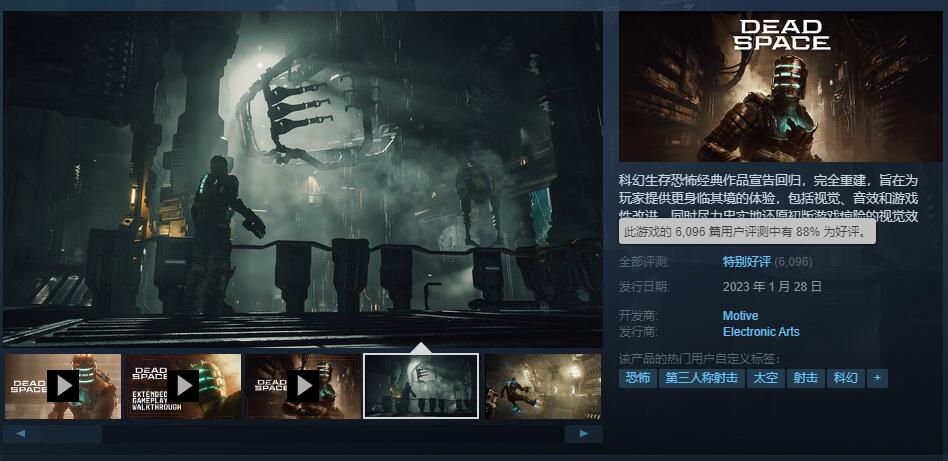The image size is (948, 461).
Task: Click the left arrow of the thumbnail strip
Action: click(x=22, y=434)
